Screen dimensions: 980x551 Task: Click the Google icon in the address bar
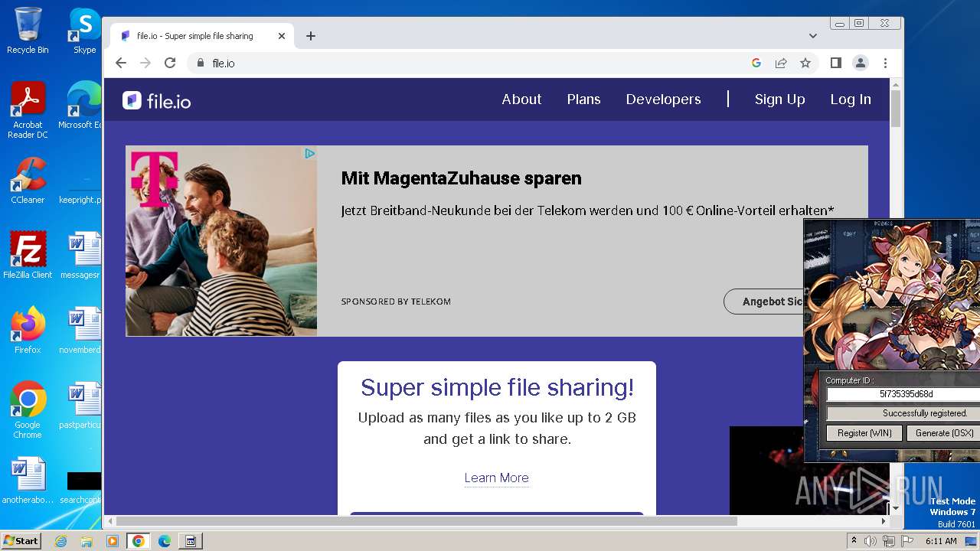pyautogui.click(x=756, y=63)
